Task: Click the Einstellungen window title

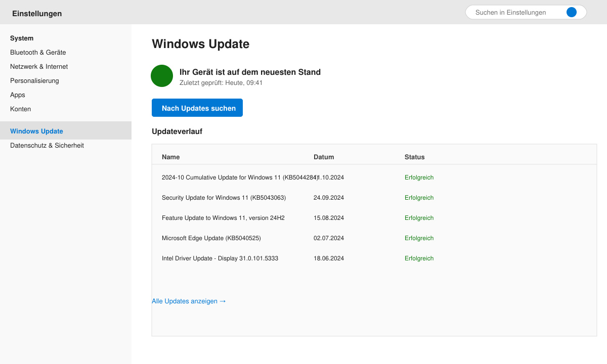Action: [x=37, y=14]
